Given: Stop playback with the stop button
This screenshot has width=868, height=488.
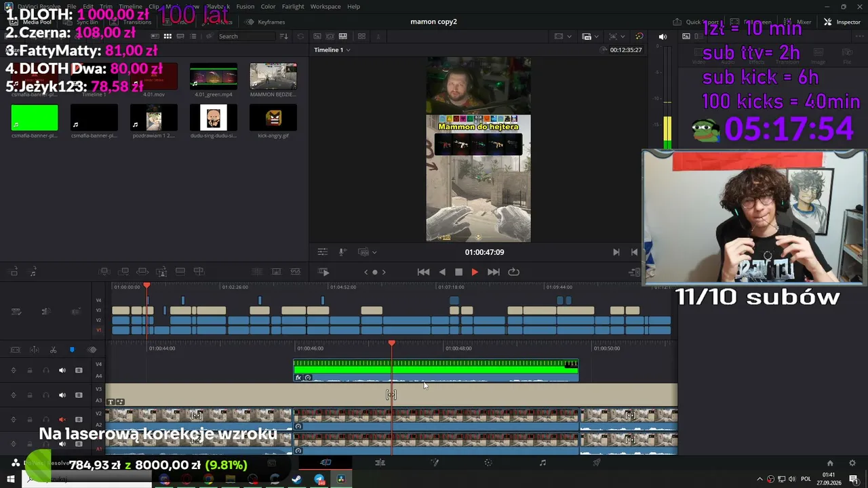Looking at the screenshot, I should pos(458,272).
